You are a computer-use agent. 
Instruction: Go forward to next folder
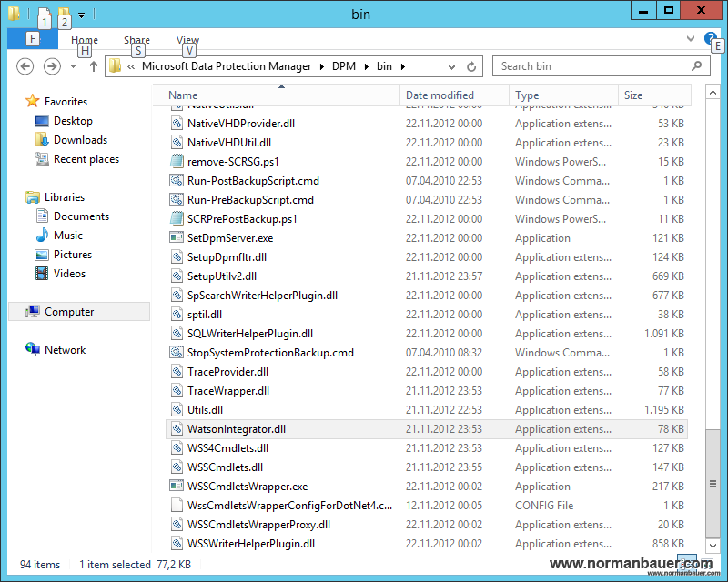pyautogui.click(x=52, y=66)
